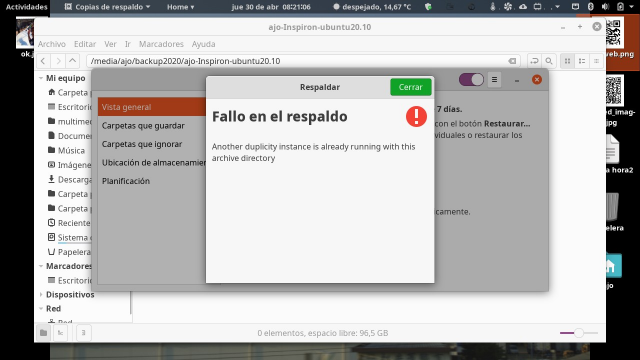
Task: Expand the Dispositivos sidebar section
Action: (x=41, y=294)
